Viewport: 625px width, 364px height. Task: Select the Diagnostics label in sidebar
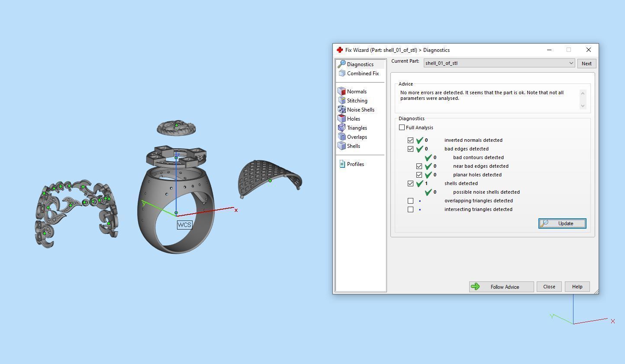point(360,64)
